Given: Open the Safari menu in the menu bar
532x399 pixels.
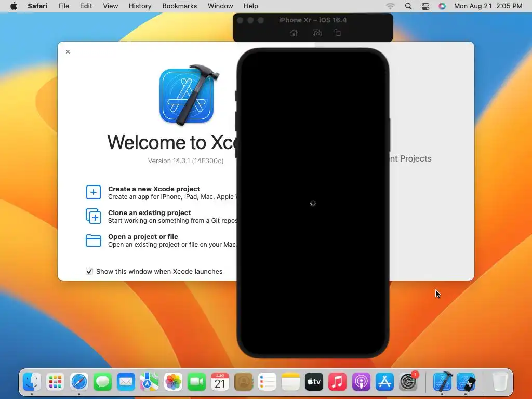Looking at the screenshot, I should 37,6.
